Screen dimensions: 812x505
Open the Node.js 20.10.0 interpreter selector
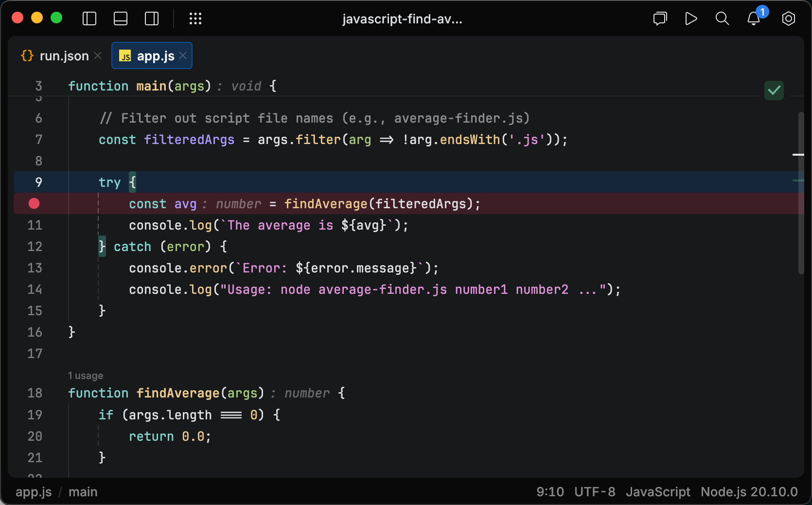click(750, 492)
